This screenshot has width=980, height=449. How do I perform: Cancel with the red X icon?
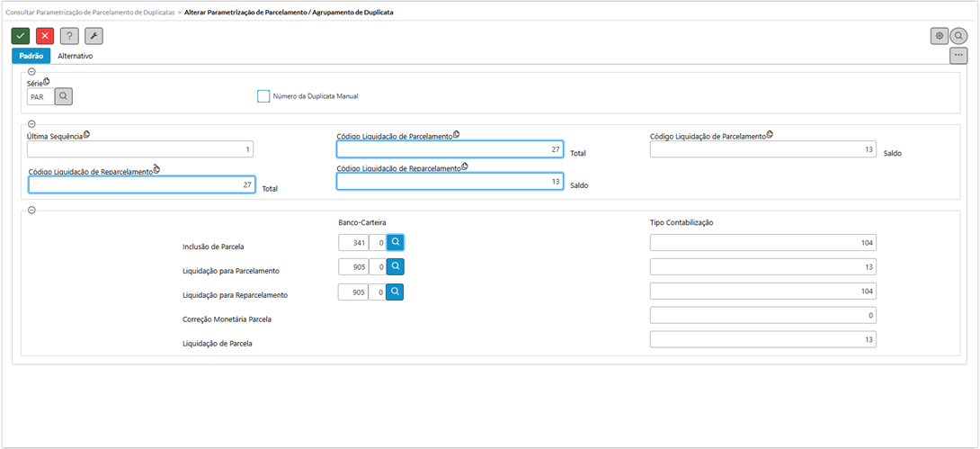pos(45,36)
